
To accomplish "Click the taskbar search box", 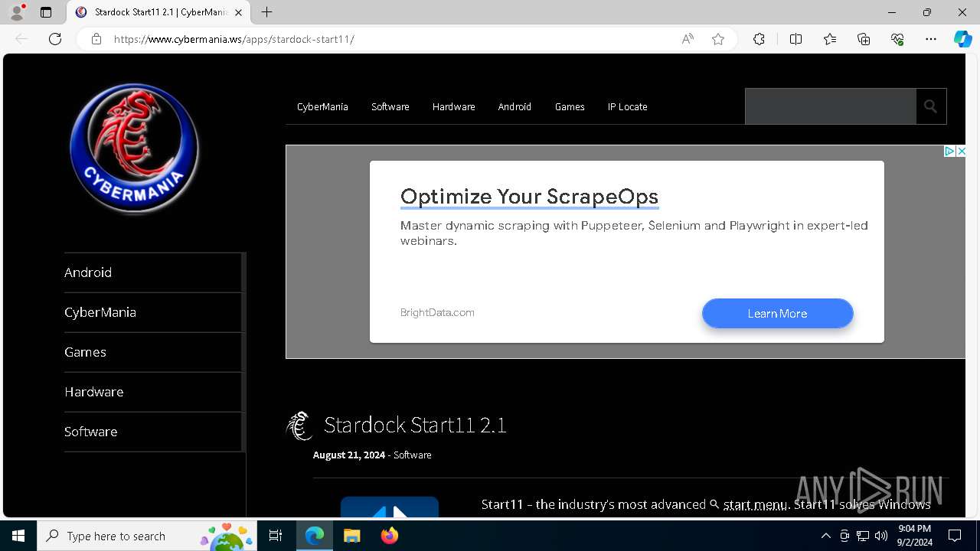I will 147,536.
